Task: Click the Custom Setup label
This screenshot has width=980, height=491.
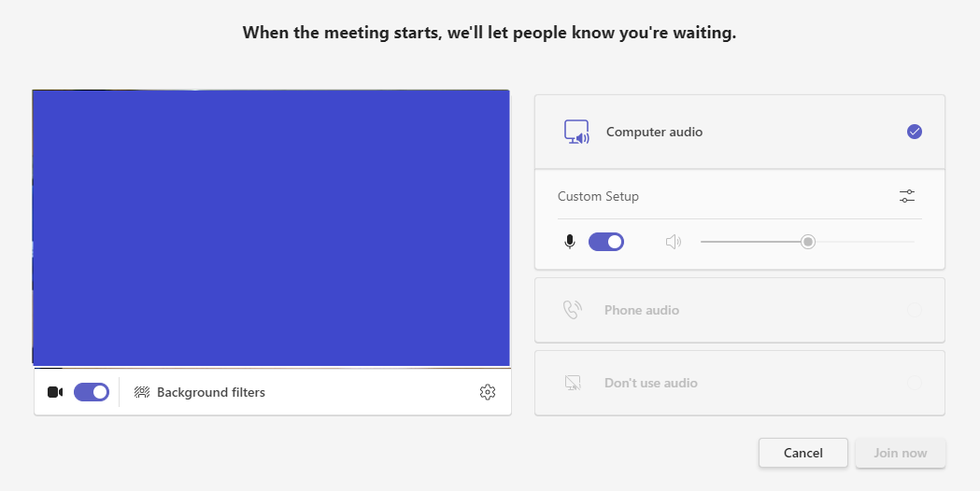Action: (598, 196)
